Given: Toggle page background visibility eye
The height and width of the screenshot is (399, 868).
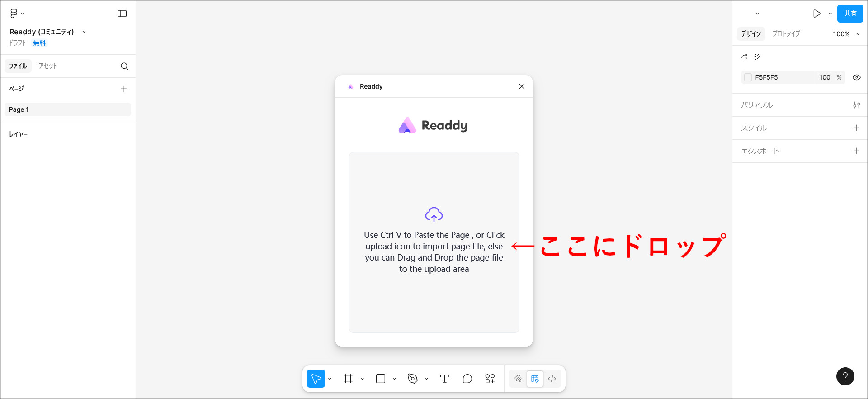Looking at the screenshot, I should pos(856,77).
